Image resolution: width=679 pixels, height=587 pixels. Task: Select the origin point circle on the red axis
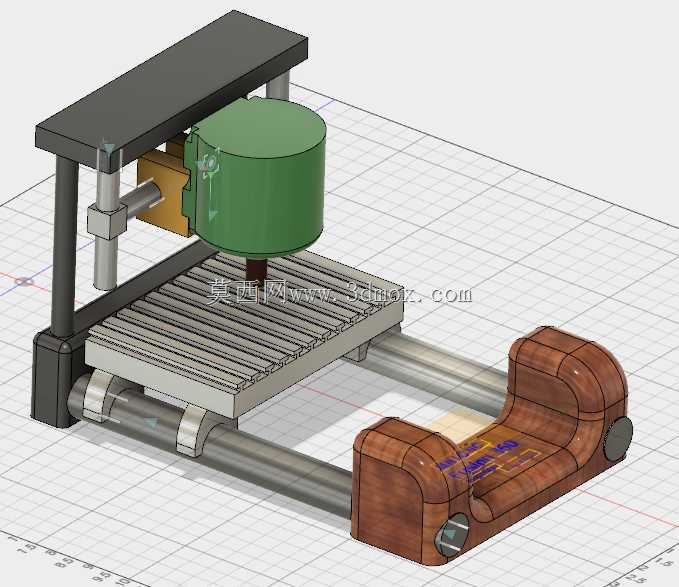click(x=24, y=282)
